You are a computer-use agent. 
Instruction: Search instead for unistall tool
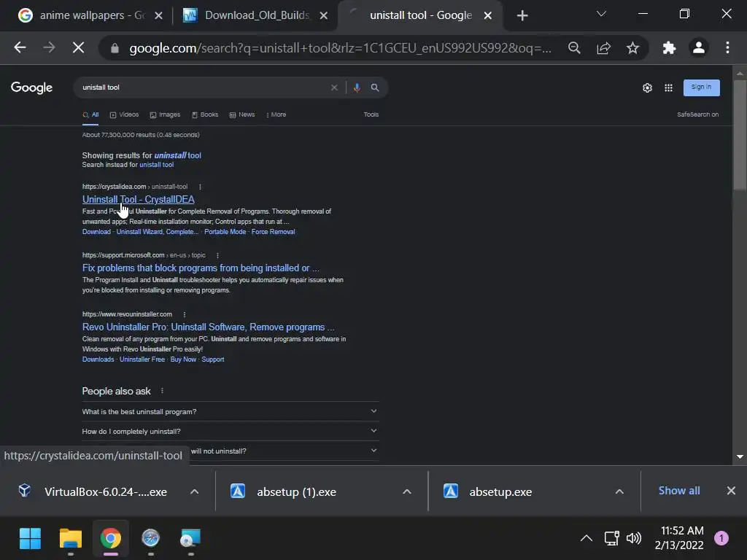click(x=157, y=165)
